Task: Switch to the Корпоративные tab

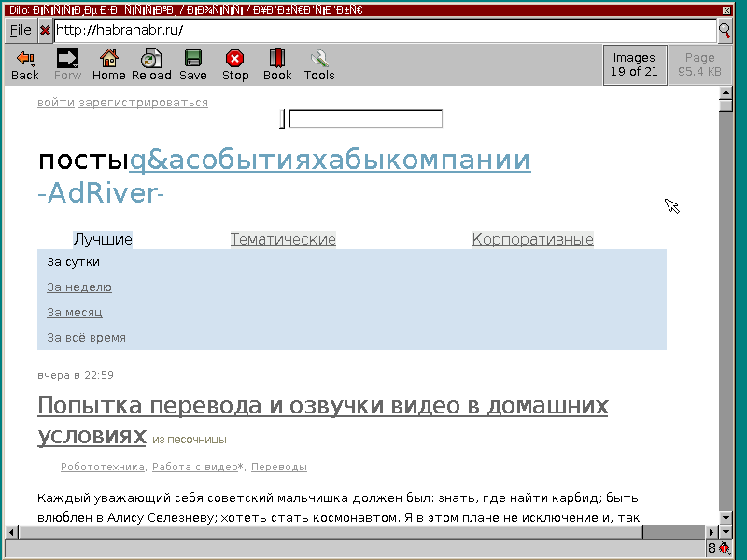Action: [x=532, y=239]
